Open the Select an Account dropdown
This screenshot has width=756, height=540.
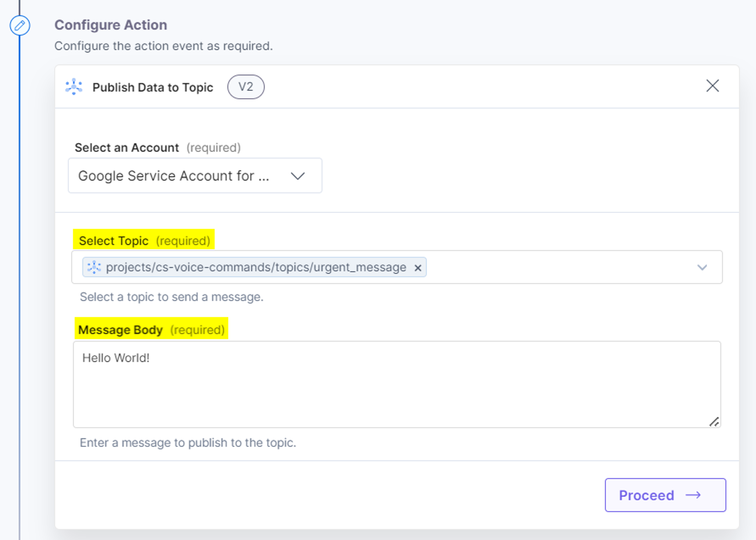[195, 175]
